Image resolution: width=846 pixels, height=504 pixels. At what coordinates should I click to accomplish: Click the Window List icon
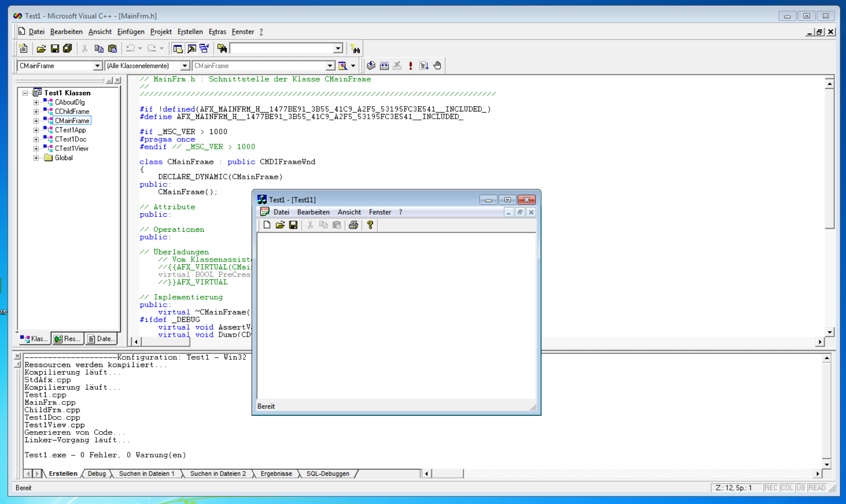tap(204, 49)
